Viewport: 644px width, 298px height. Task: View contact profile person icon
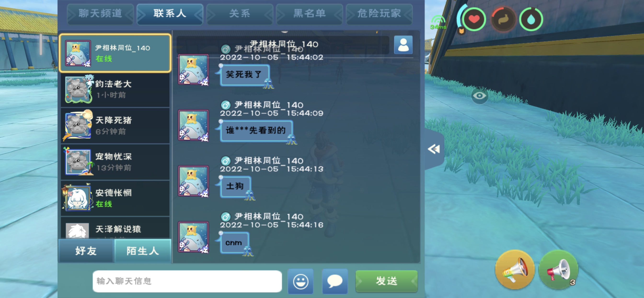point(403,45)
